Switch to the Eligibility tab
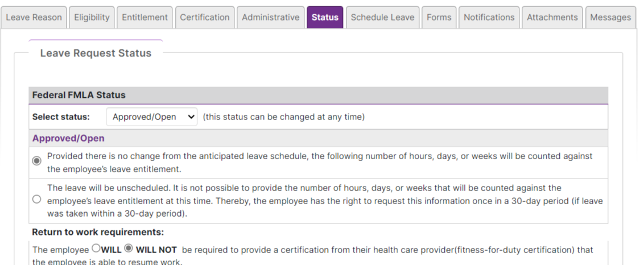The image size is (644, 265). (92, 18)
